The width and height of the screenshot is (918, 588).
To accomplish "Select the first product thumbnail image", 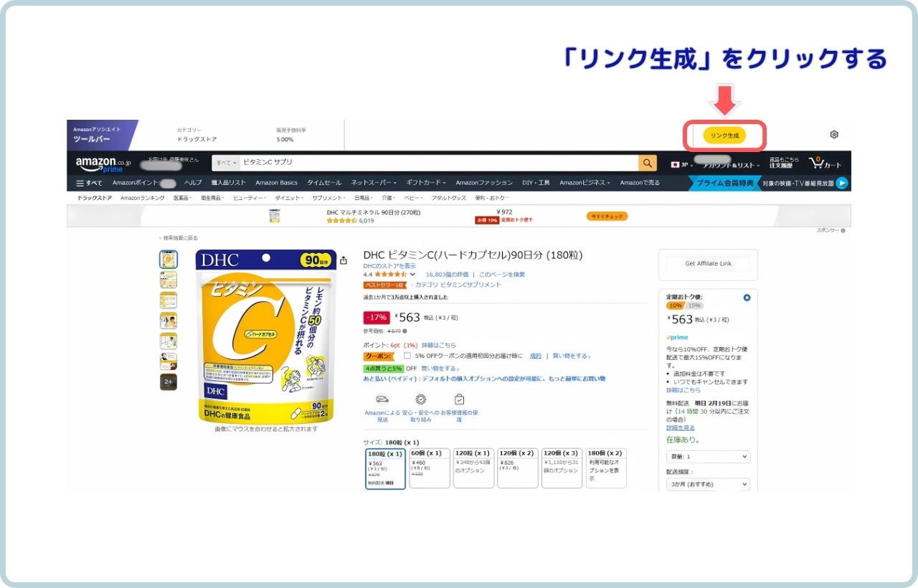I will pos(169,260).
